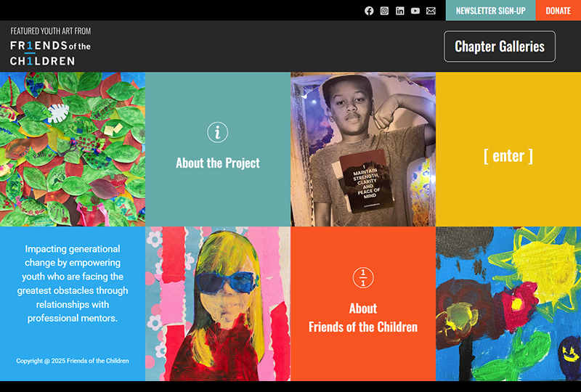Open the About the Project link
Viewport: 581px width, 392px height.
click(x=218, y=163)
